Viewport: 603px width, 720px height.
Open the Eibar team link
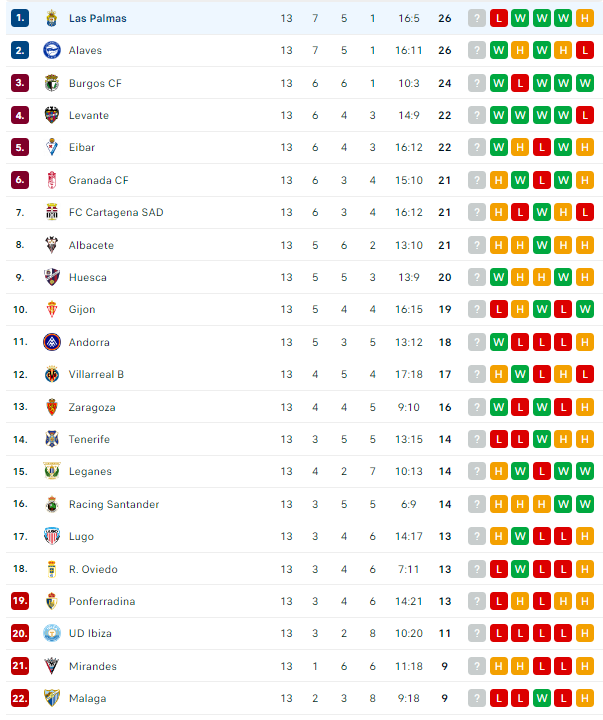tap(82, 147)
